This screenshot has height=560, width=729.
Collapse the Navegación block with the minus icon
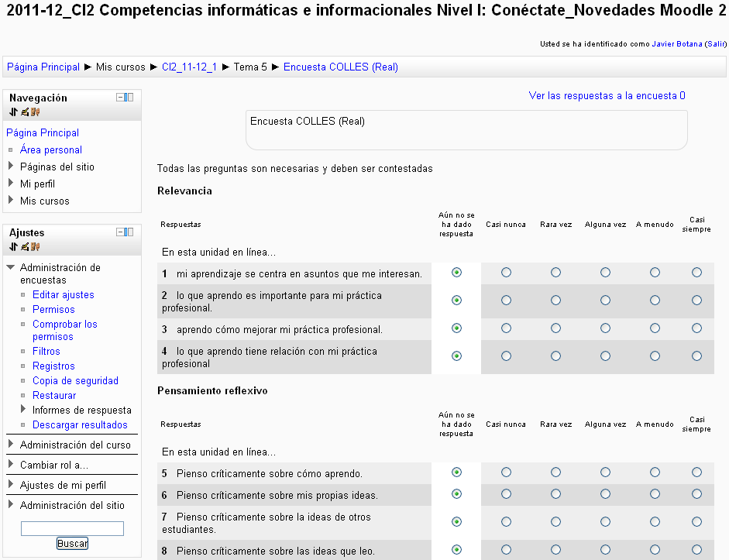(x=120, y=97)
